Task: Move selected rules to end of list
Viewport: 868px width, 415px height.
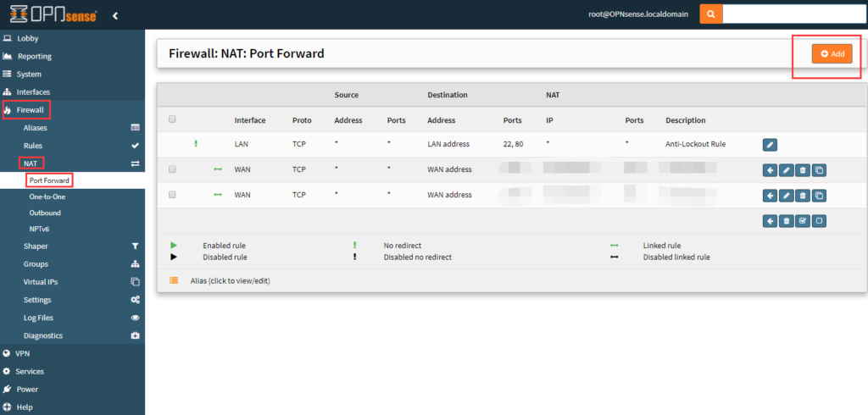Action: [x=770, y=221]
